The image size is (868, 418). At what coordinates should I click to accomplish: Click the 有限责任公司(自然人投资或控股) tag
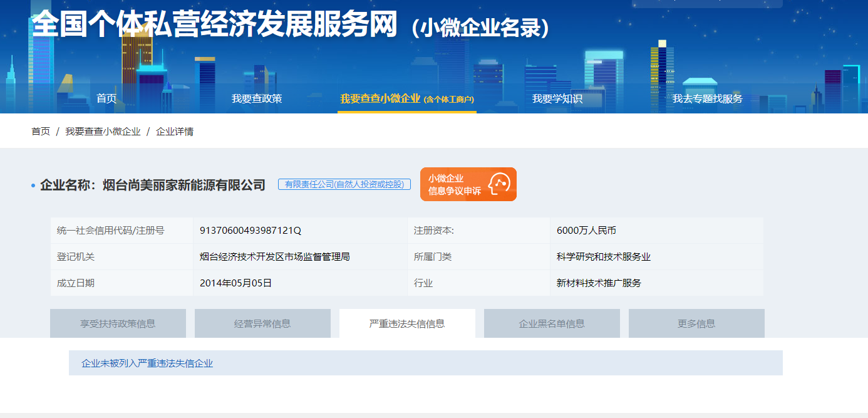click(x=344, y=184)
